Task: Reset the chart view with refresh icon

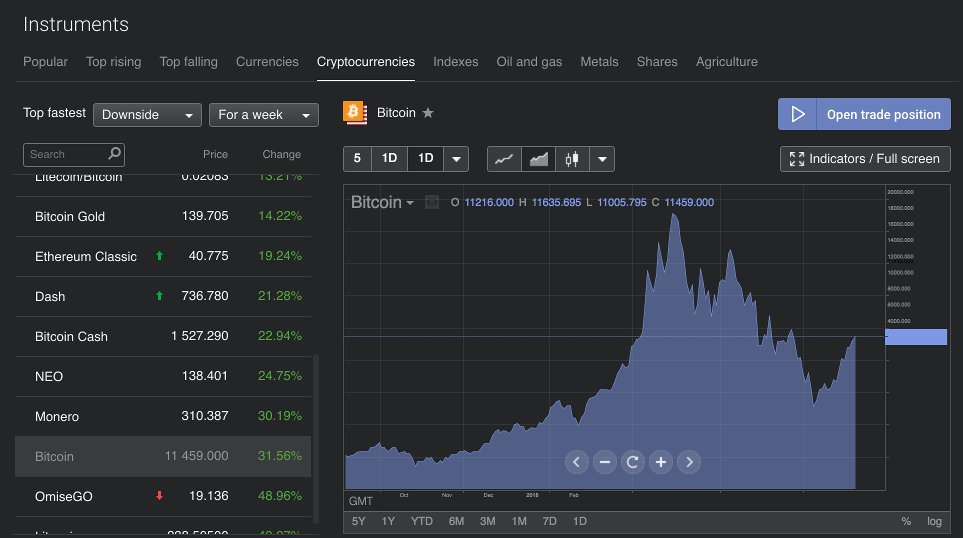Action: click(x=632, y=462)
